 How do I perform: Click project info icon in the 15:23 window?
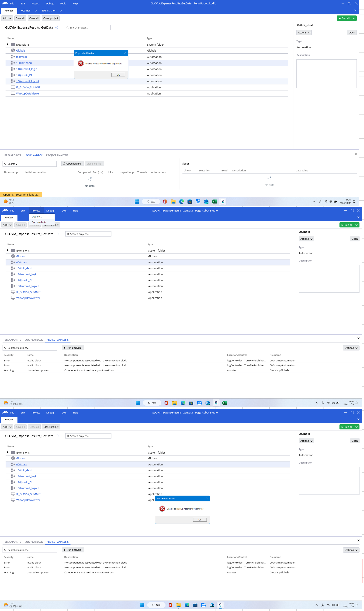tap(57, 27)
